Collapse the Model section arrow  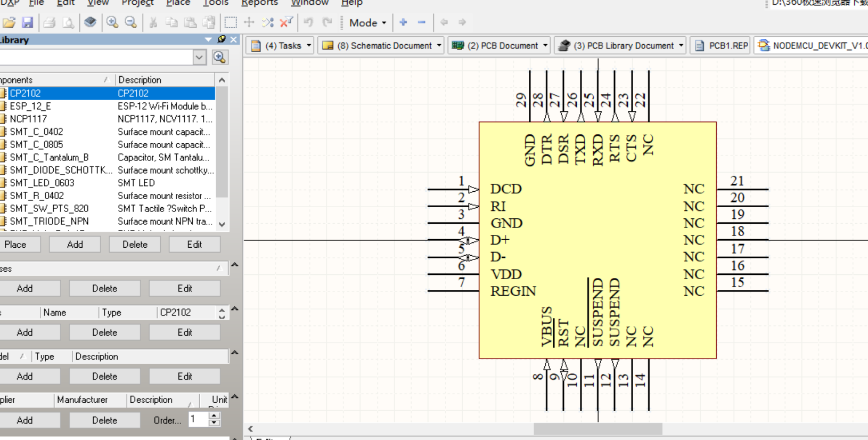pyautogui.click(x=234, y=353)
